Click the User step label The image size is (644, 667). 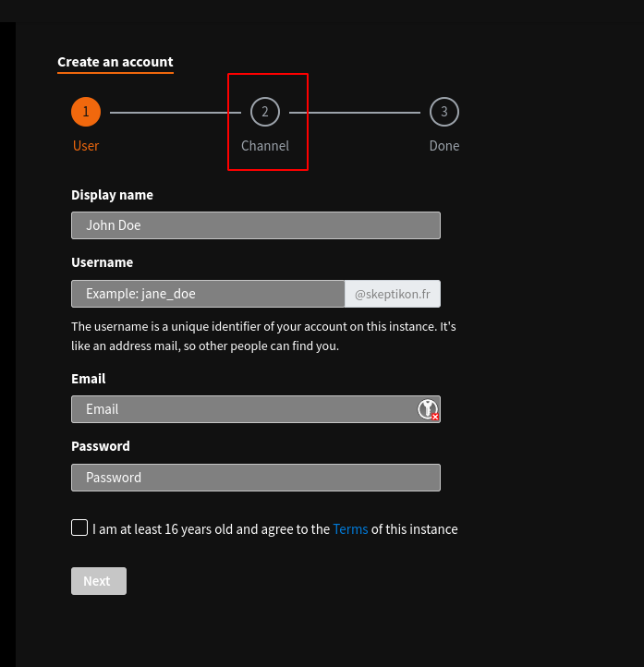(x=86, y=146)
